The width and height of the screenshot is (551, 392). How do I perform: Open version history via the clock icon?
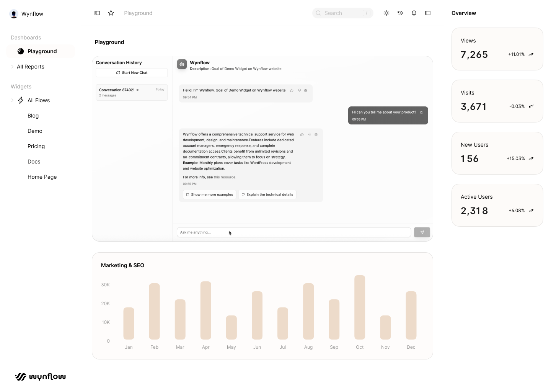[400, 13]
